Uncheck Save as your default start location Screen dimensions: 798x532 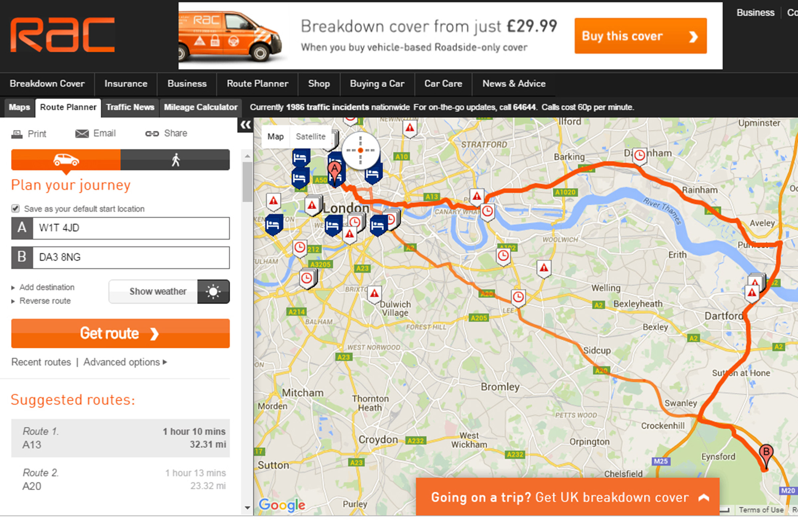16,208
